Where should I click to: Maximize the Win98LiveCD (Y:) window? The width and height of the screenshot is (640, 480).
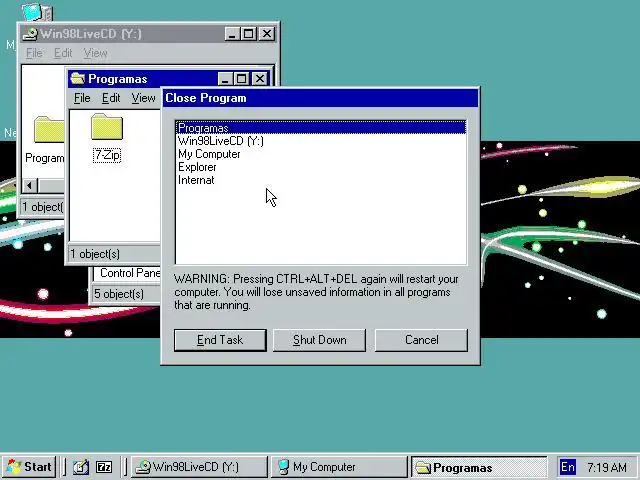tap(248, 34)
